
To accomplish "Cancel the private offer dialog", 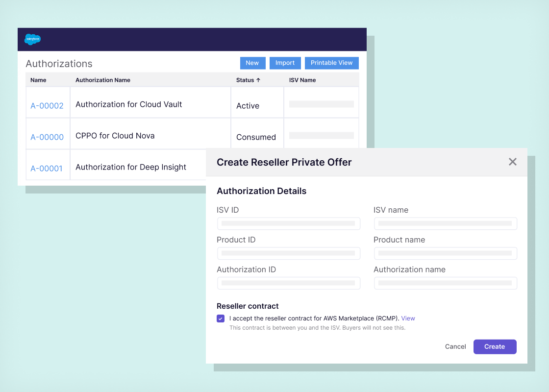I will point(455,346).
